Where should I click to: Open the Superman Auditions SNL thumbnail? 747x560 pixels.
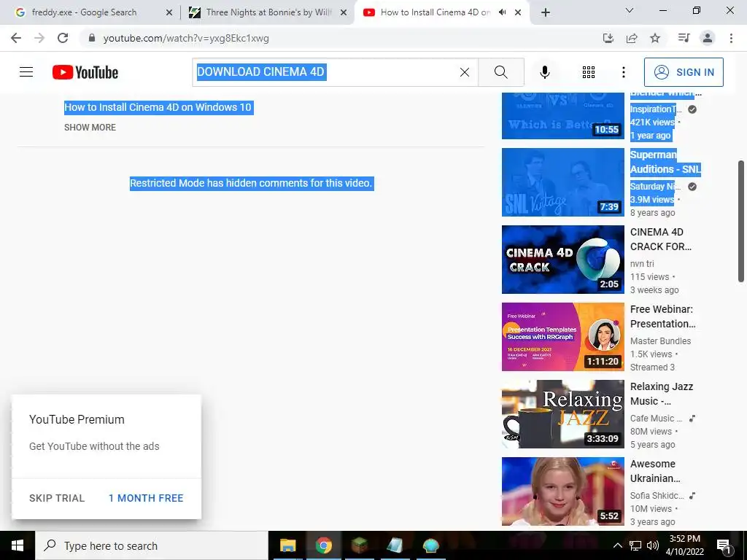point(562,182)
